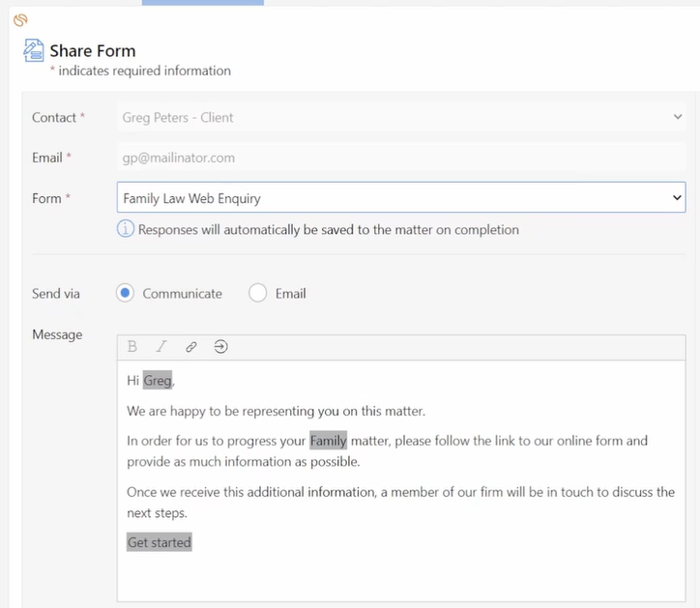The image size is (700, 608).
Task: Click the Bold formatting icon
Action: point(132,346)
